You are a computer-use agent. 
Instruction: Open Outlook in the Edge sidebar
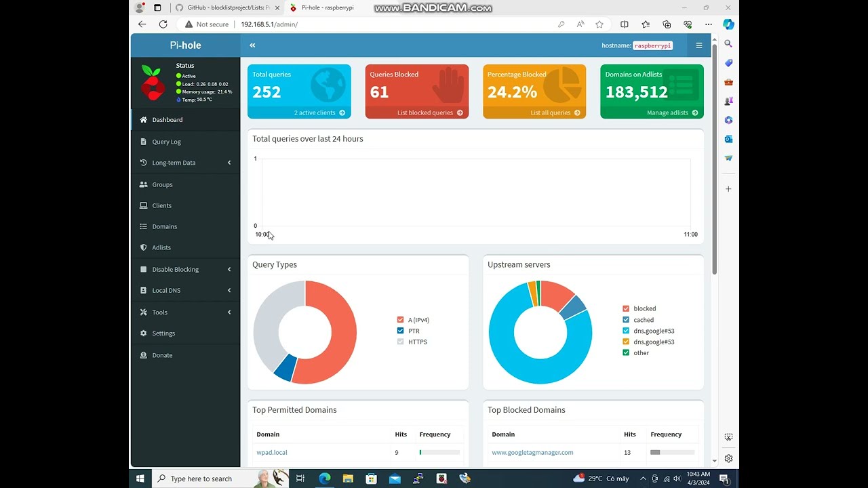click(x=728, y=139)
